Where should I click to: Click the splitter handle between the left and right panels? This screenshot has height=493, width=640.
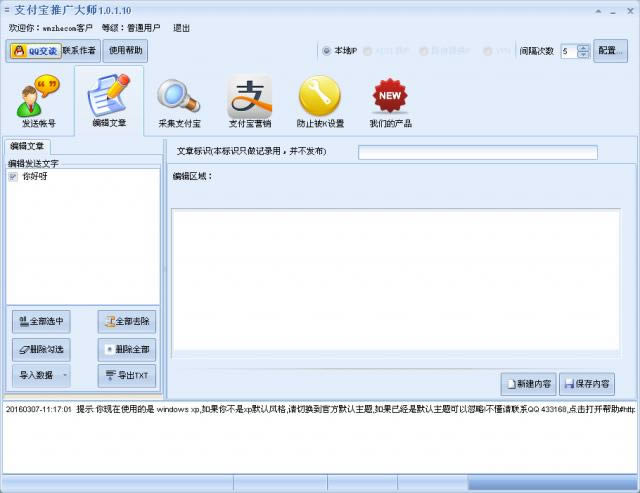click(x=165, y=269)
